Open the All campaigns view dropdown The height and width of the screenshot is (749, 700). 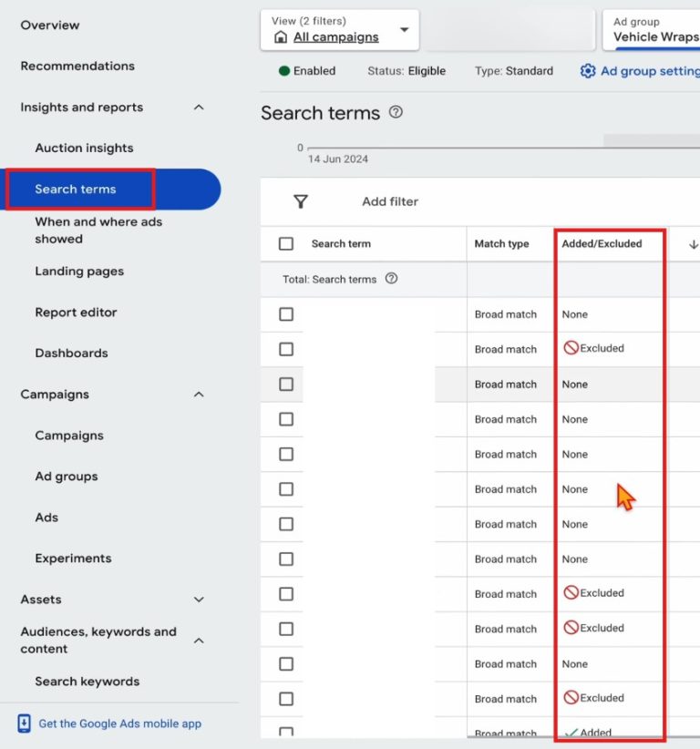[404, 29]
